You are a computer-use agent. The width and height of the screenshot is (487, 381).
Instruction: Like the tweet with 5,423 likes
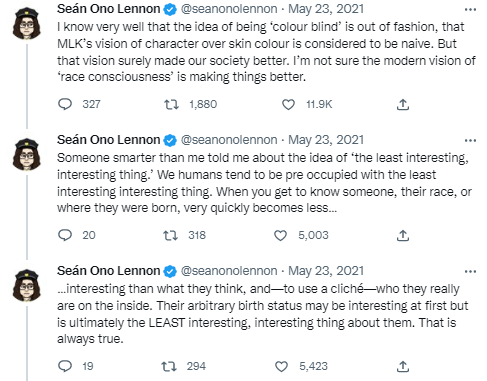pyautogui.click(x=281, y=366)
